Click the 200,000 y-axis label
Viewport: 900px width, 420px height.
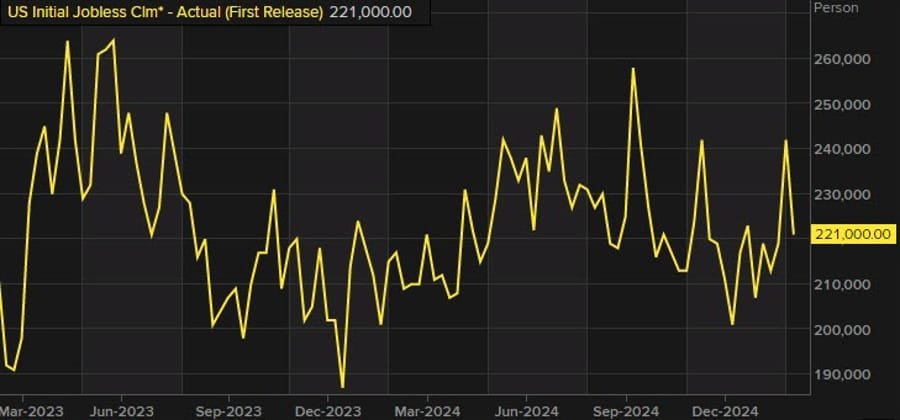(x=842, y=330)
